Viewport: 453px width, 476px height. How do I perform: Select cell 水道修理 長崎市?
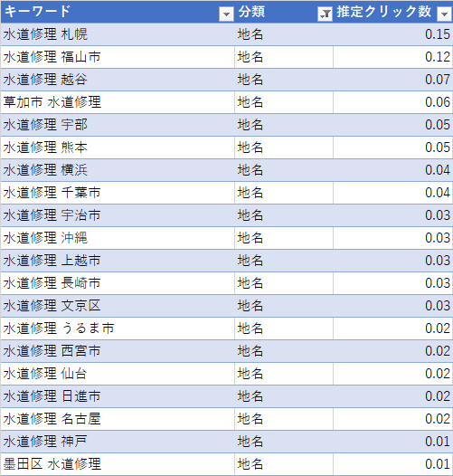118,283
